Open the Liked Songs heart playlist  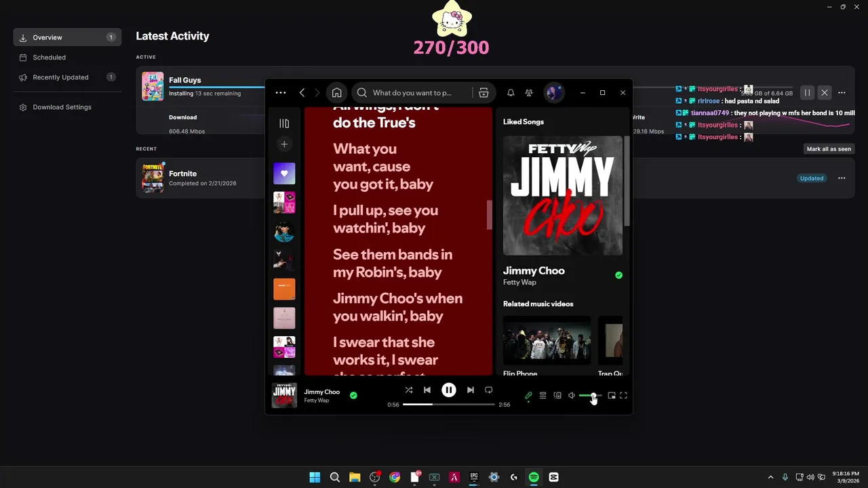284,174
